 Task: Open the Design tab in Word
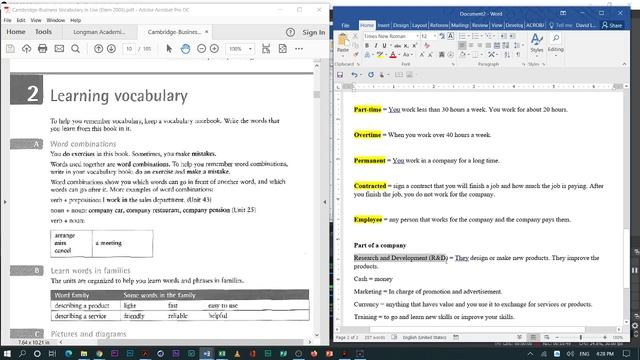(x=400, y=25)
